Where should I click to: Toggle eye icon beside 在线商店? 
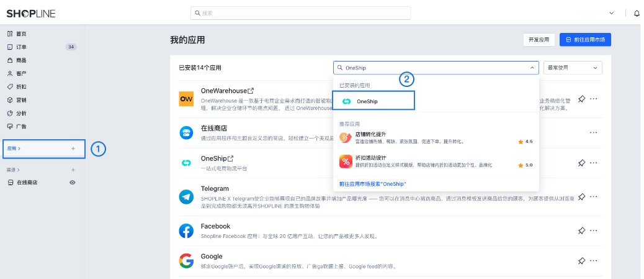[x=73, y=182]
